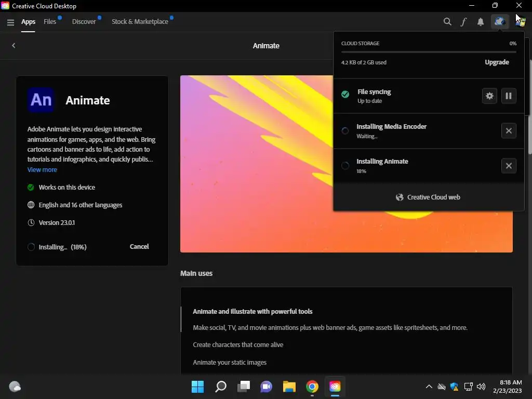
Task: Open the account profile avatar
Action: tap(521, 22)
